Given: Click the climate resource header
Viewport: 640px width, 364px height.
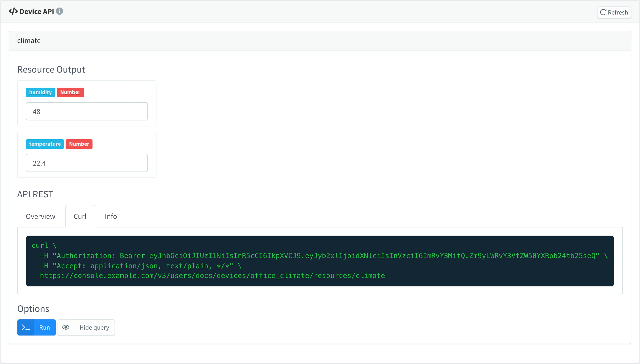Looking at the screenshot, I should tap(320, 41).
